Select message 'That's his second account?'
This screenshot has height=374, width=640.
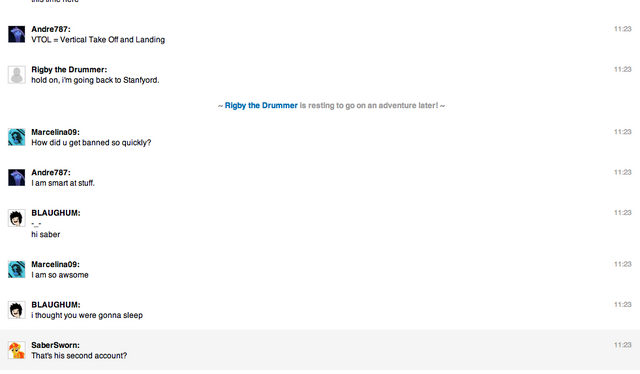click(79, 356)
